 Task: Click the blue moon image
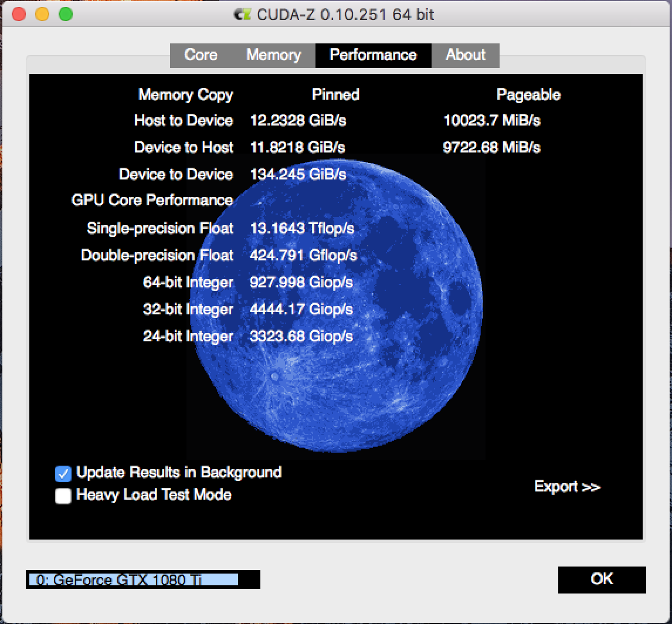click(337, 305)
